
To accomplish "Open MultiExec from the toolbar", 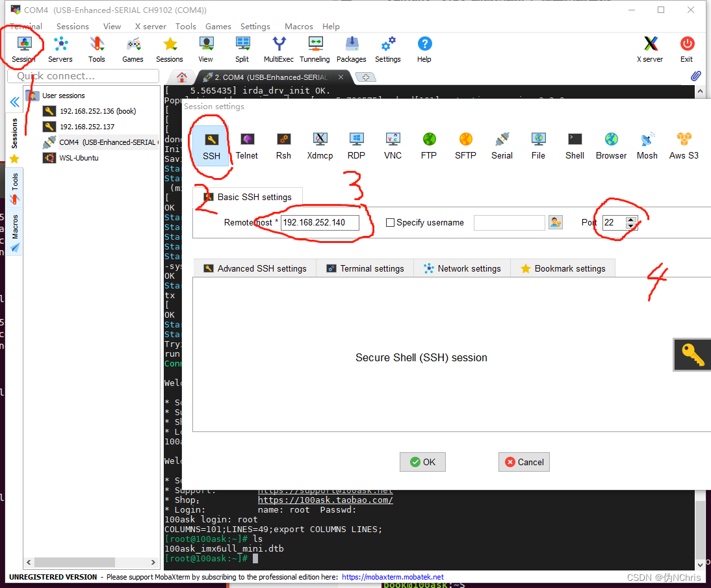I will tap(278, 49).
